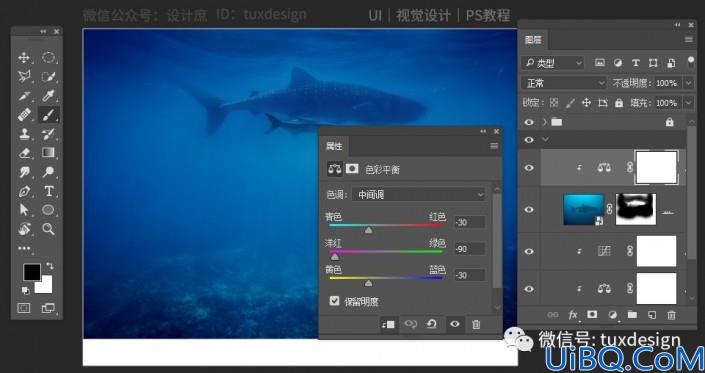Screen dimensions: 705x373
Task: Open the Edit Toolbar three-dots menu
Action: 24,248
